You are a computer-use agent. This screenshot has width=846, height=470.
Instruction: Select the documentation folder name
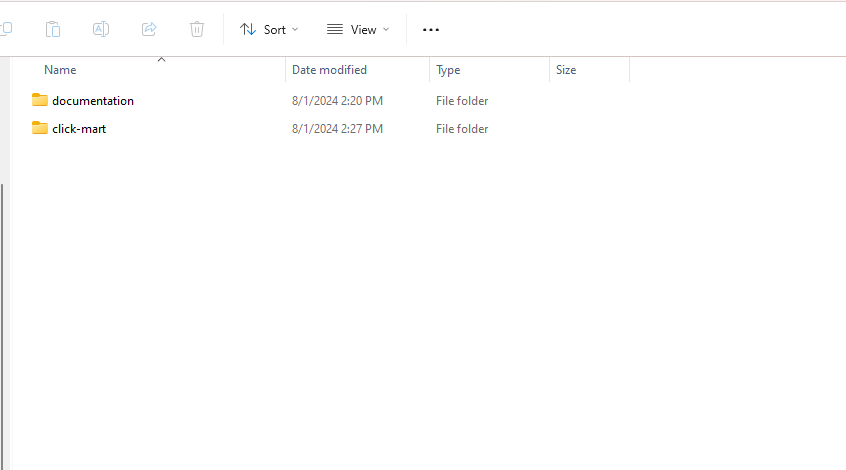click(93, 101)
